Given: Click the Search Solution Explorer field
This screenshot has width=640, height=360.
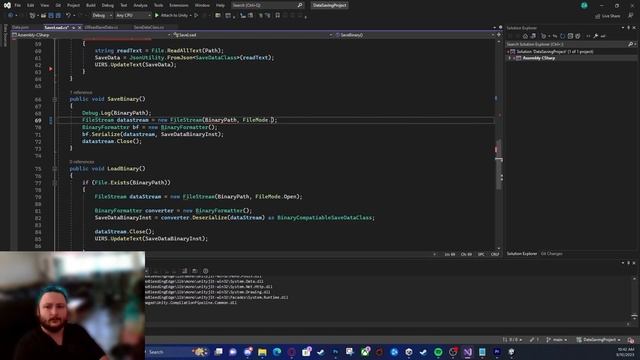Looking at the screenshot, I should coord(571,44).
